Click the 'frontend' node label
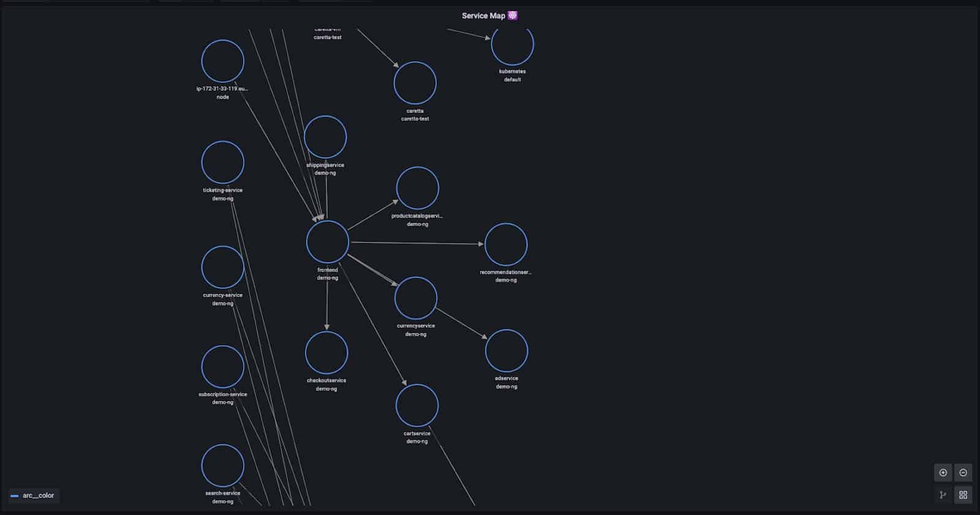 pyautogui.click(x=328, y=270)
